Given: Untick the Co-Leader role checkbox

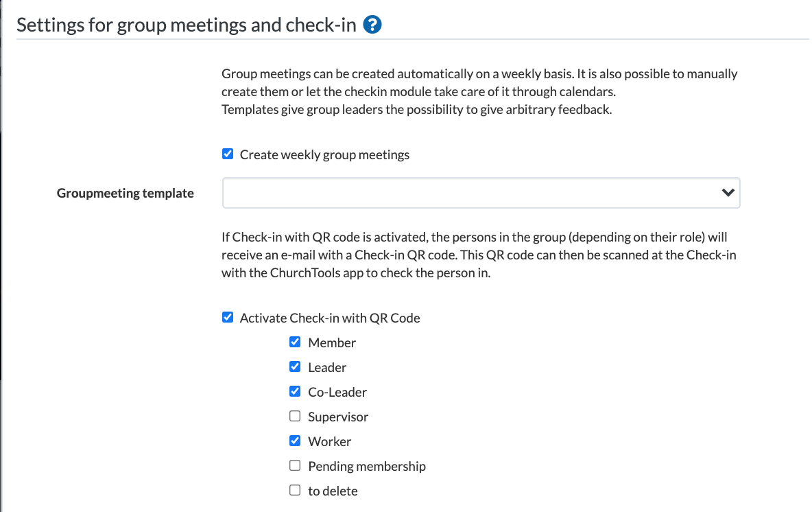Looking at the screenshot, I should click(295, 391).
